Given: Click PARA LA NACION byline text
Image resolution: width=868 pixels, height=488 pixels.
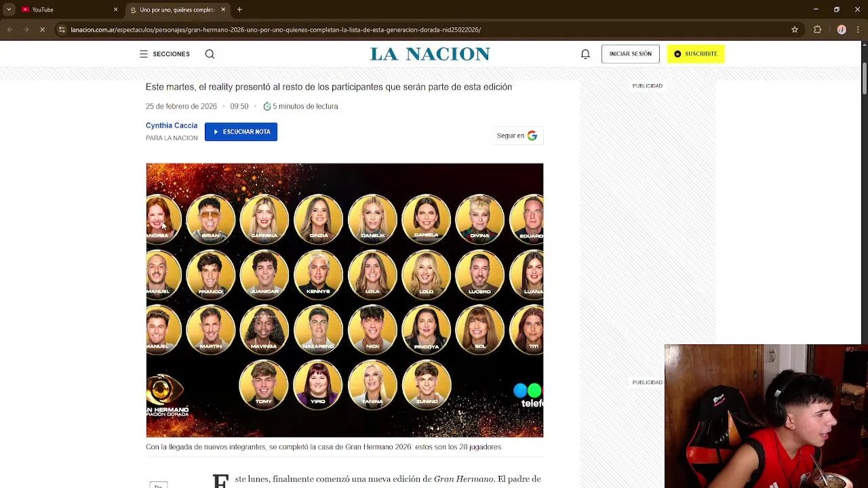Looking at the screenshot, I should [172, 138].
